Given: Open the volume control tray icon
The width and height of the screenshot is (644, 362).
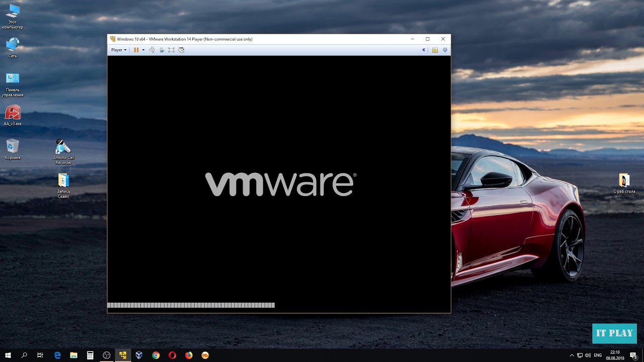Looking at the screenshot, I should (588, 355).
